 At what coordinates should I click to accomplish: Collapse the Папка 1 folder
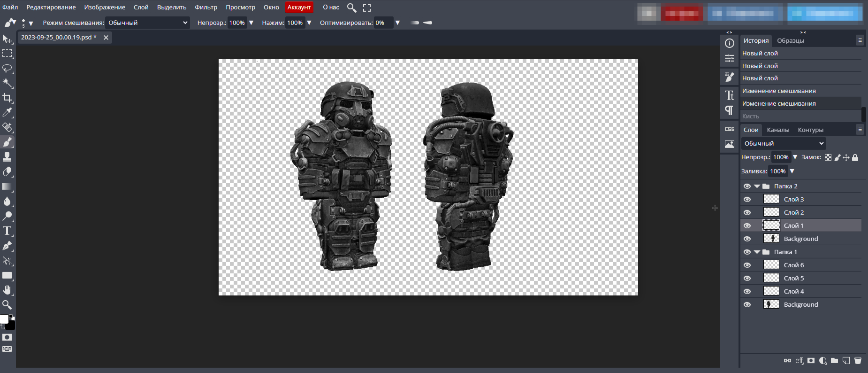757,252
